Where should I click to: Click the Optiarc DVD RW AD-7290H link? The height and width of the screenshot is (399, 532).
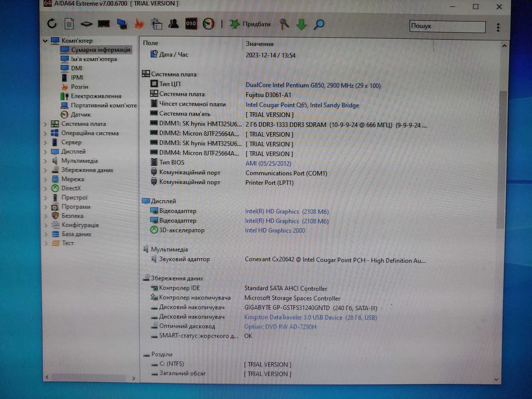tap(280, 327)
